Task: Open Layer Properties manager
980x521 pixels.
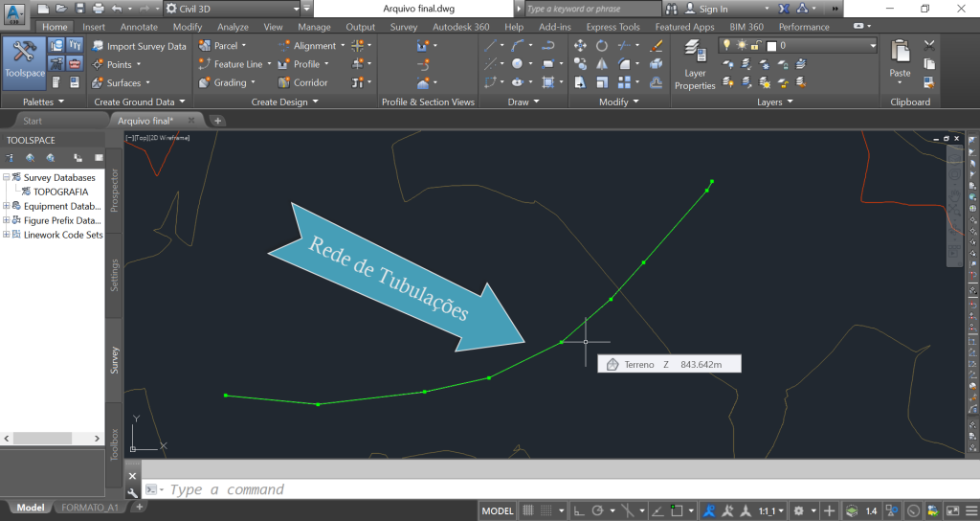Action: click(x=695, y=65)
